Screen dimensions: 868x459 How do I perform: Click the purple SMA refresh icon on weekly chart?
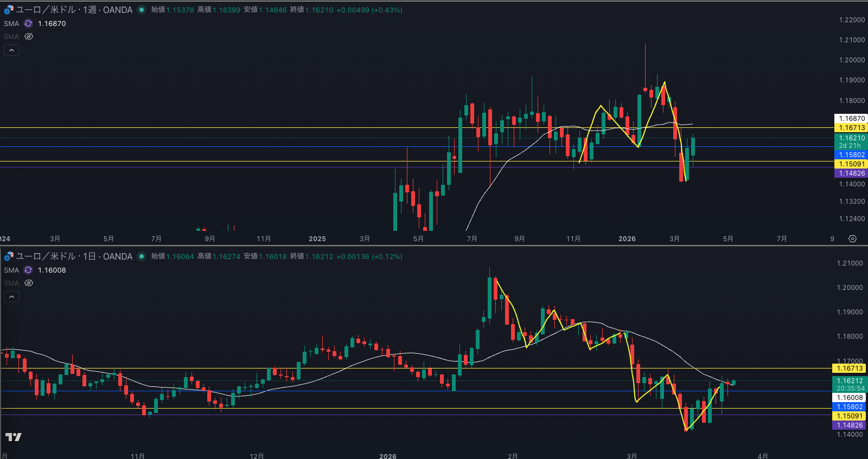(x=28, y=24)
